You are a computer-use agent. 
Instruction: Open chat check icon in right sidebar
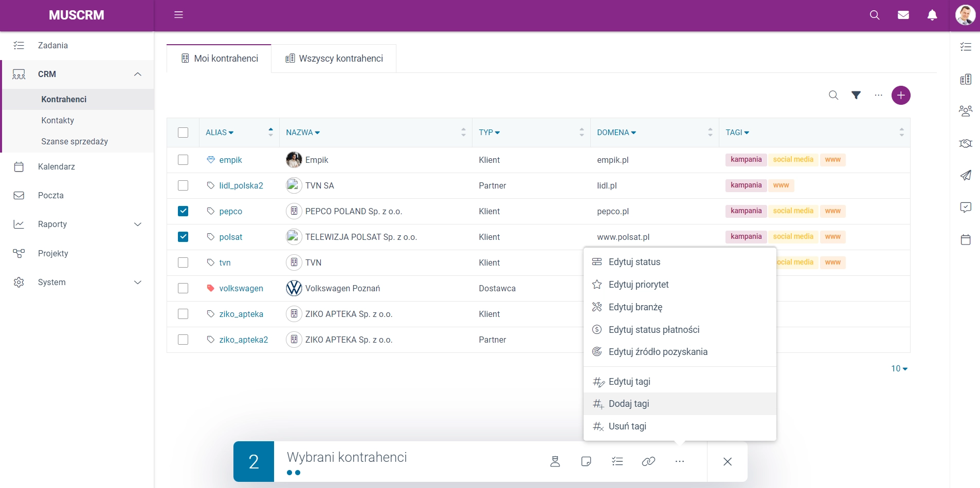pyautogui.click(x=966, y=207)
